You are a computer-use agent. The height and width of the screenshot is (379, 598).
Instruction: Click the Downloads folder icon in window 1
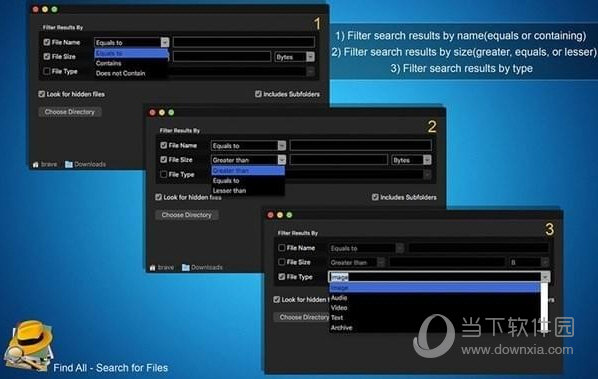[x=69, y=164]
